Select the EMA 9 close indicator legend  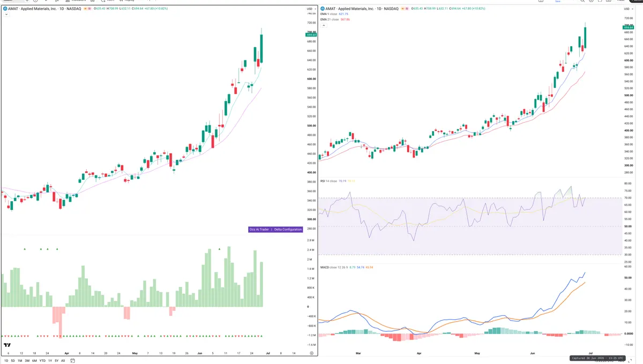coord(335,14)
